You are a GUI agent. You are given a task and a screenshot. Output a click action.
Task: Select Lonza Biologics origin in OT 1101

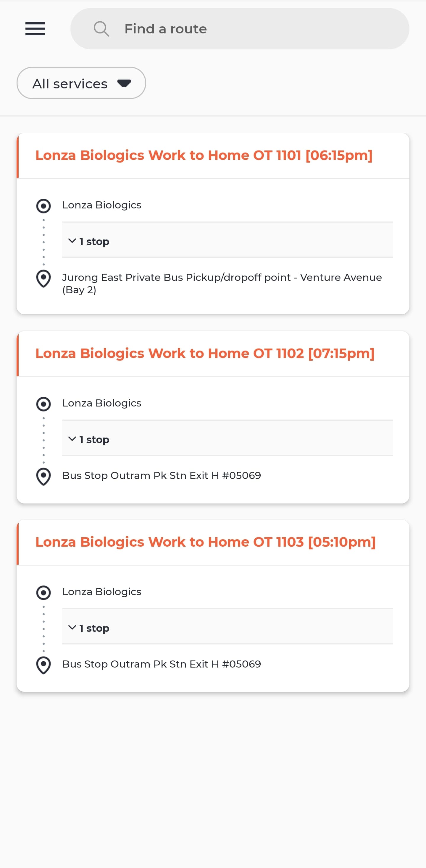click(x=101, y=205)
